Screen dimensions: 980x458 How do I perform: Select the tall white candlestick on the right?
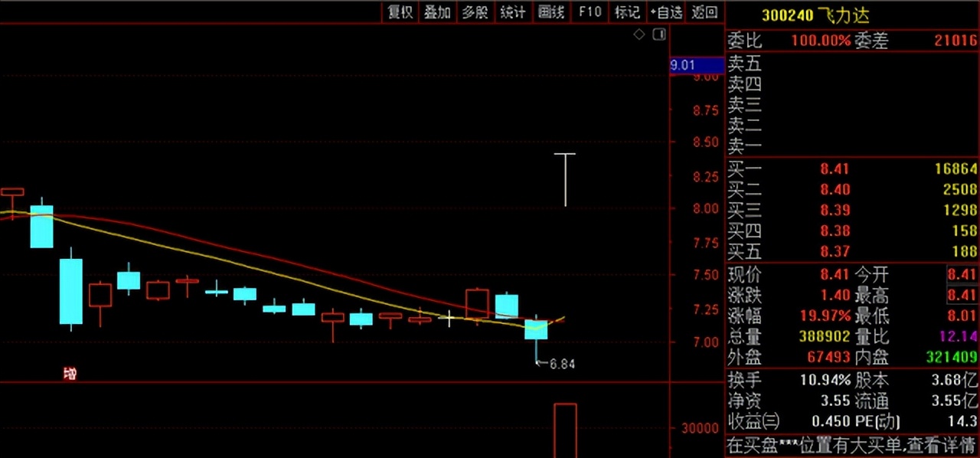click(x=565, y=180)
